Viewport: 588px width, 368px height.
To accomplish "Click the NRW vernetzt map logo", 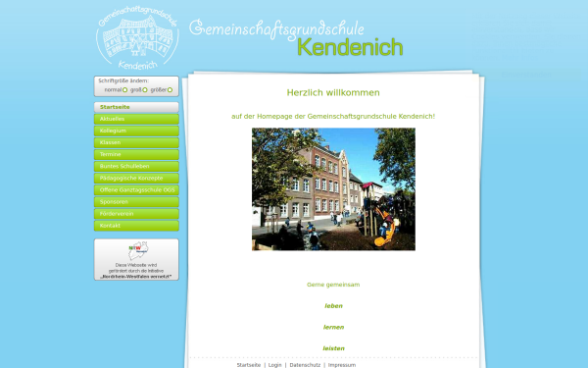I will click(138, 251).
